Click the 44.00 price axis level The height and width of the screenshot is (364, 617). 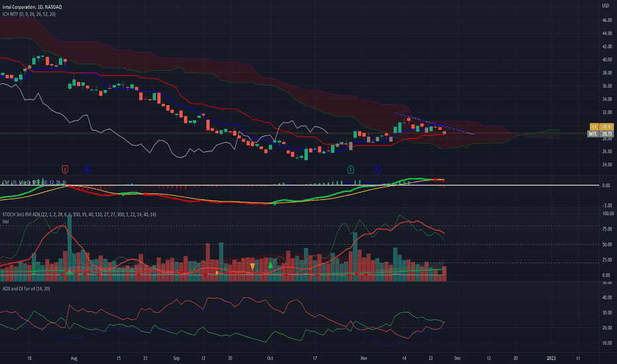point(607,34)
